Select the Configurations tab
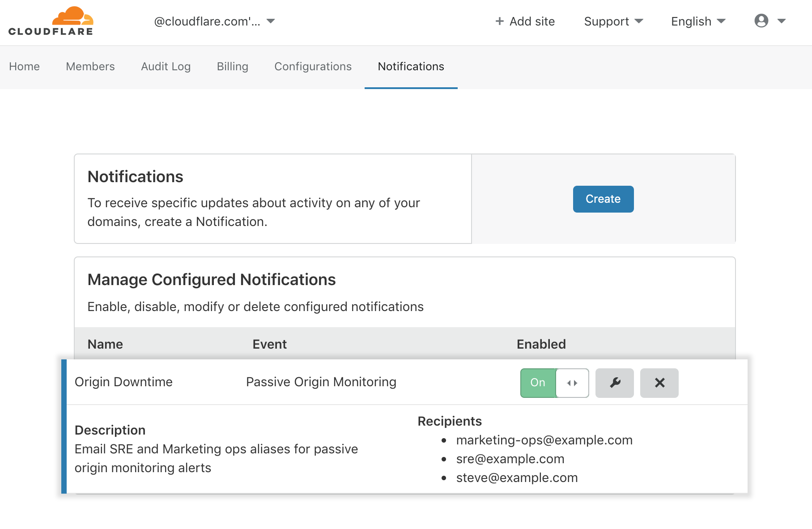 click(x=313, y=67)
